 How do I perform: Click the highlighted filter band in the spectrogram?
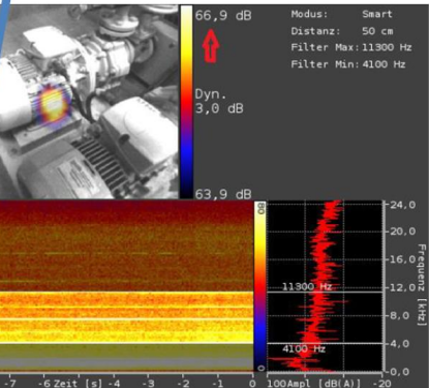pos(127,318)
